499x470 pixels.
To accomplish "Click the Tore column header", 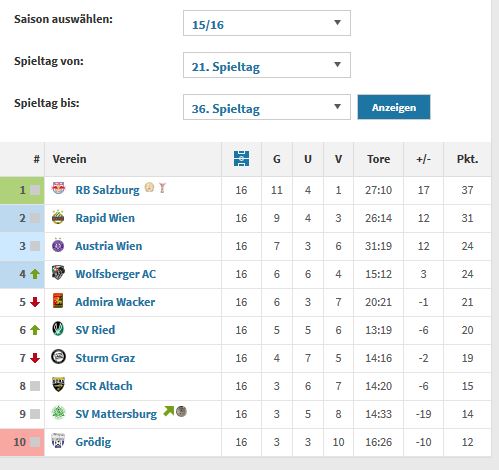I will (378, 159).
